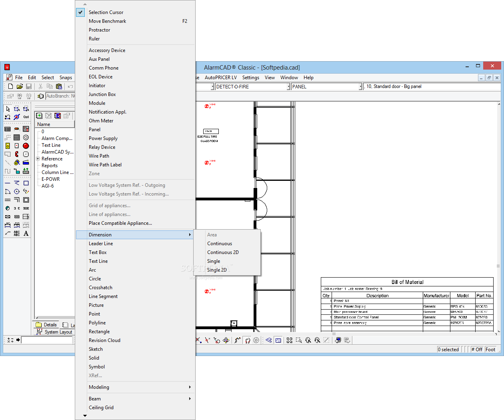Click the tape measure tool icon
Screen dimensions: 504x420
[x=17, y=162]
